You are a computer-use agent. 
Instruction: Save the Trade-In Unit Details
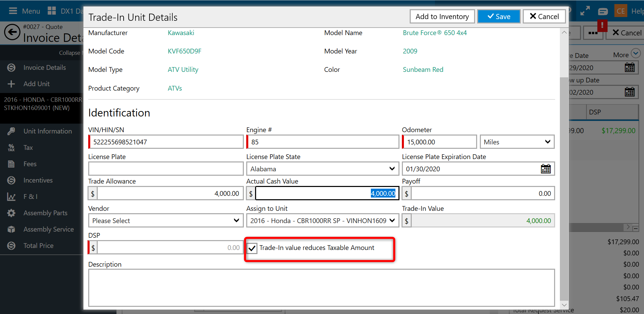(499, 16)
